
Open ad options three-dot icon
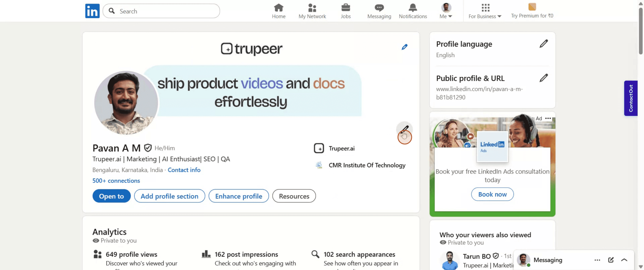(548, 118)
